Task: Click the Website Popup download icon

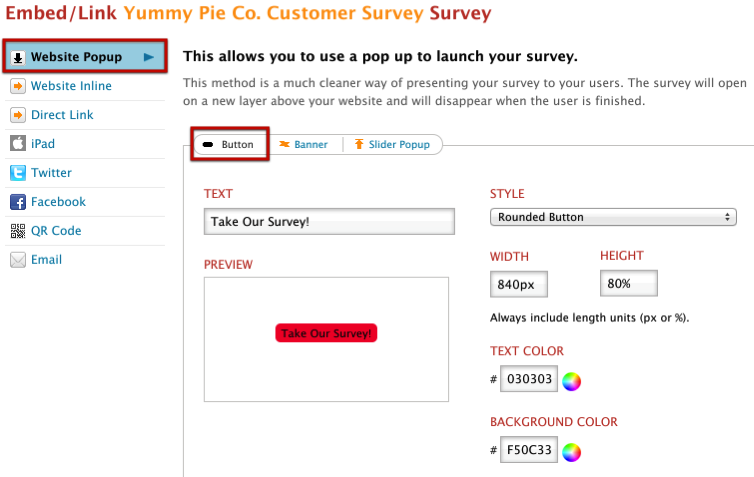Action: (18, 57)
